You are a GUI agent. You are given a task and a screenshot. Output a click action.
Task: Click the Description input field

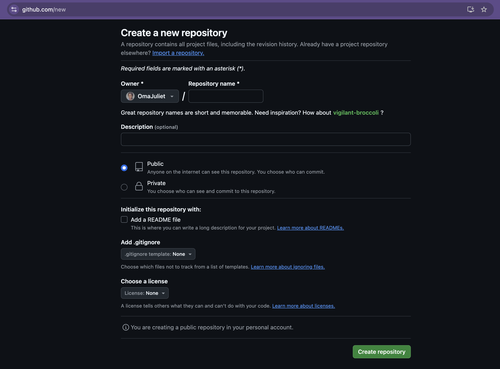266,139
